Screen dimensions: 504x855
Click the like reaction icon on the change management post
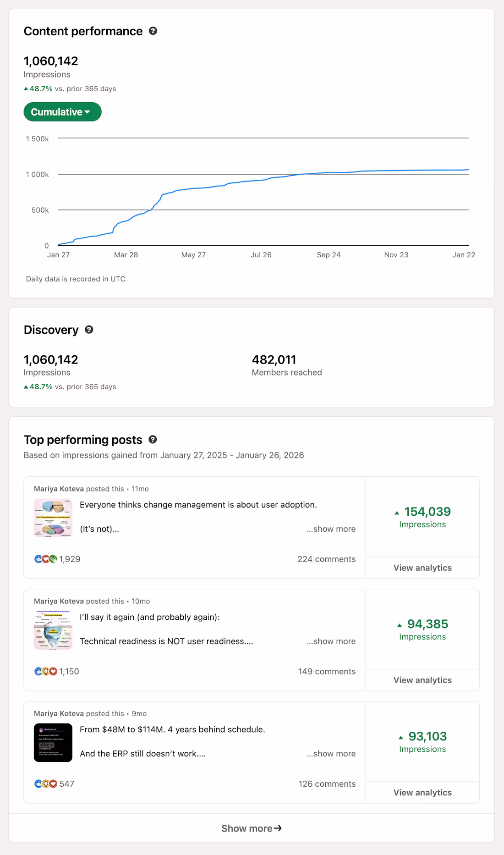(x=38, y=559)
